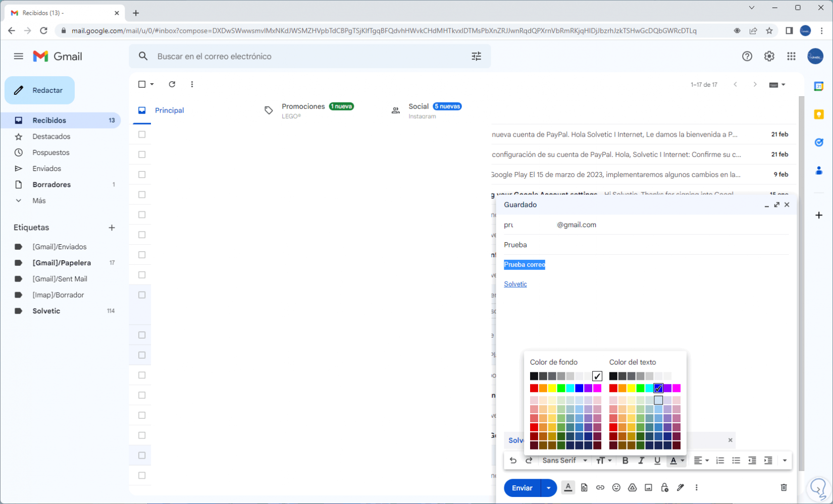Check the PayPal configuración email checkbox
This screenshot has height=504, width=833.
[x=142, y=154]
